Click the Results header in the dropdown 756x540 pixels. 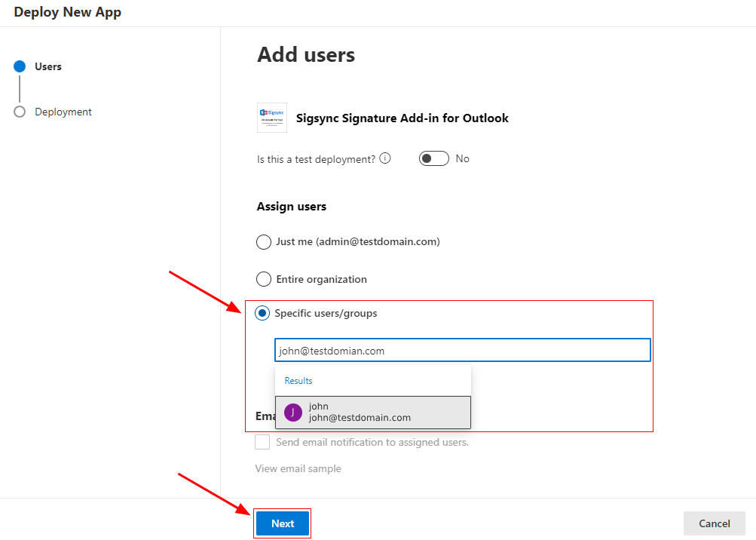(x=298, y=381)
